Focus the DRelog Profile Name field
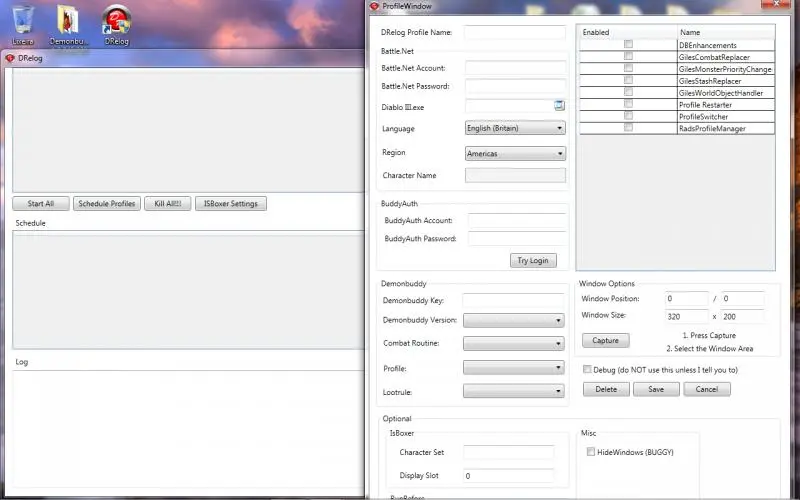Viewport: 800px width, 500px height. click(515, 32)
